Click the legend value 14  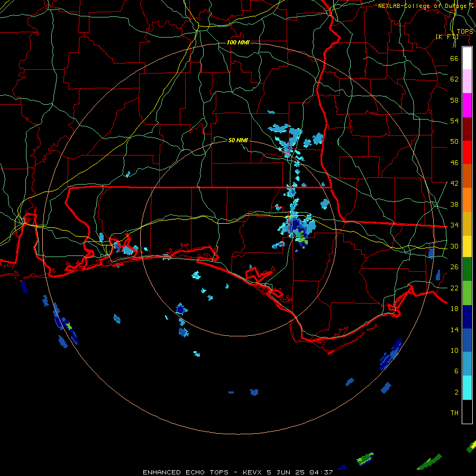[x=454, y=329]
